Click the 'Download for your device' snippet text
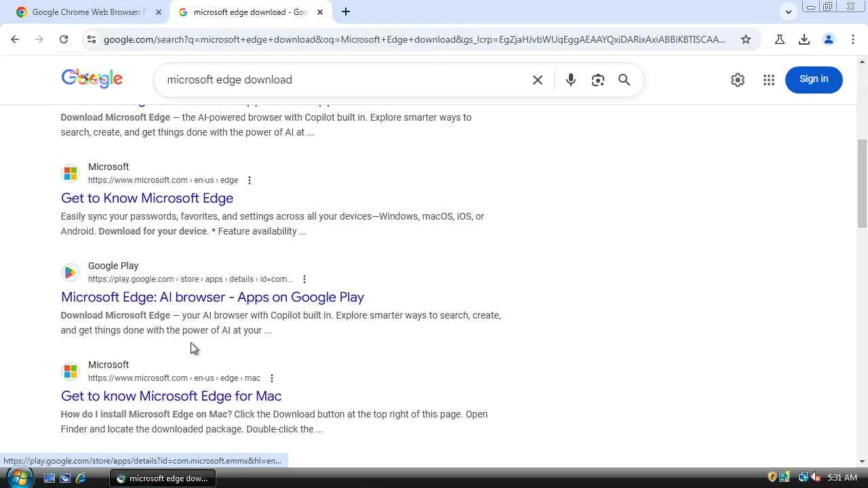 [x=153, y=231]
